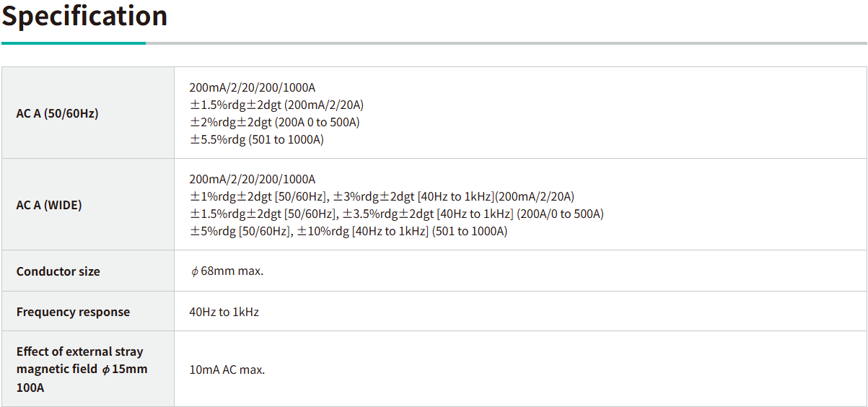Select the external stray magnetic field label
868x407 pixels.
[x=79, y=369]
